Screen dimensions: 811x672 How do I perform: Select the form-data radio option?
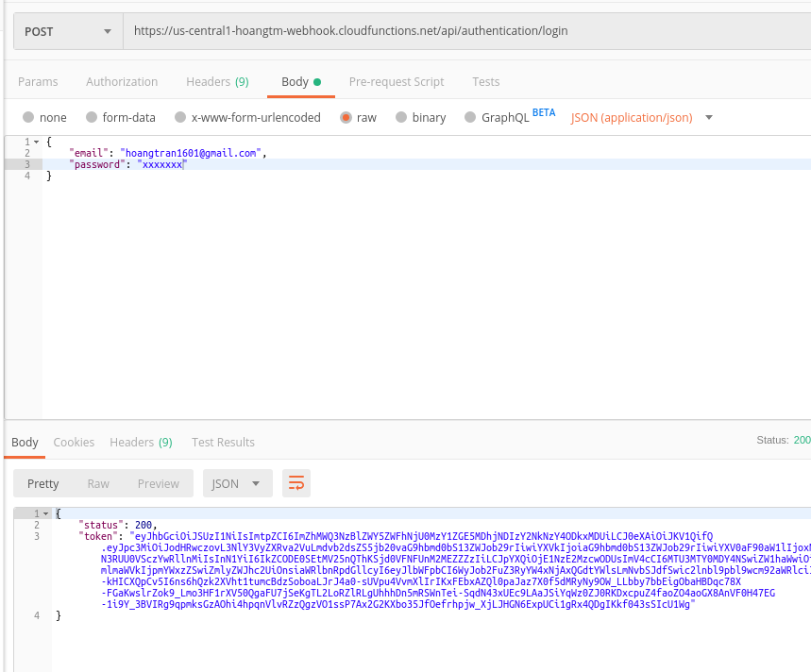[92, 118]
